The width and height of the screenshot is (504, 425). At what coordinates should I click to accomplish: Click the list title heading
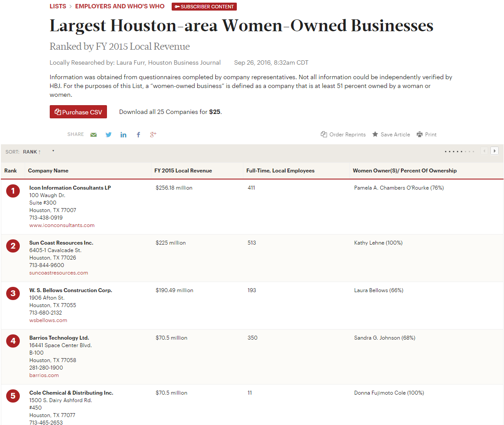pyautogui.click(x=241, y=26)
